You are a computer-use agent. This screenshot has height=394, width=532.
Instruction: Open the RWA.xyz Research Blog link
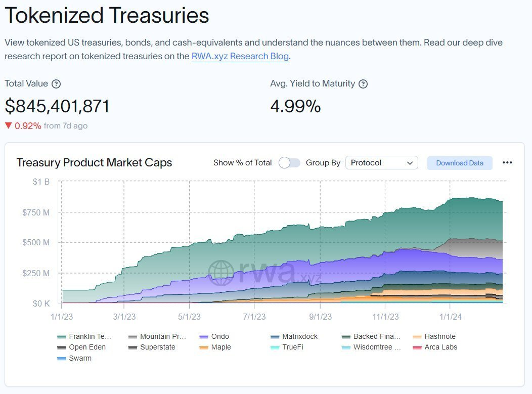point(240,56)
